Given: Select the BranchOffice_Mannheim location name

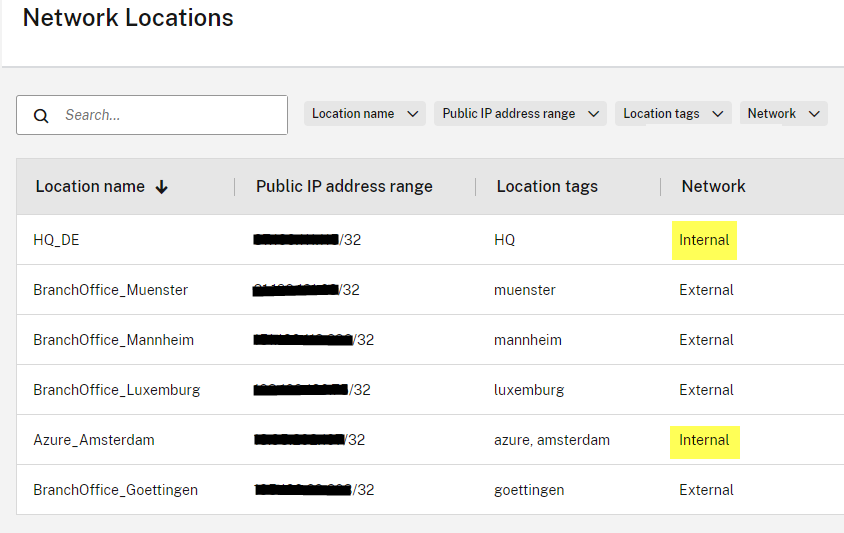Looking at the screenshot, I should (x=113, y=340).
